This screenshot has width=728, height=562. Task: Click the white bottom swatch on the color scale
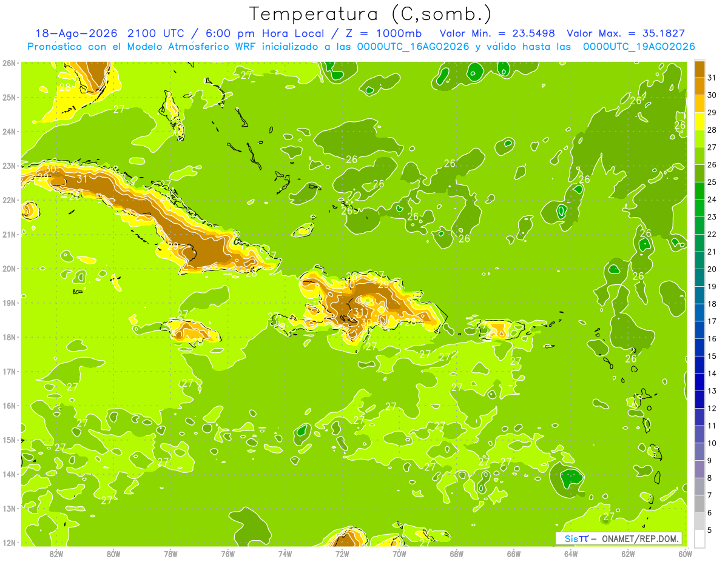pyautogui.click(x=699, y=538)
